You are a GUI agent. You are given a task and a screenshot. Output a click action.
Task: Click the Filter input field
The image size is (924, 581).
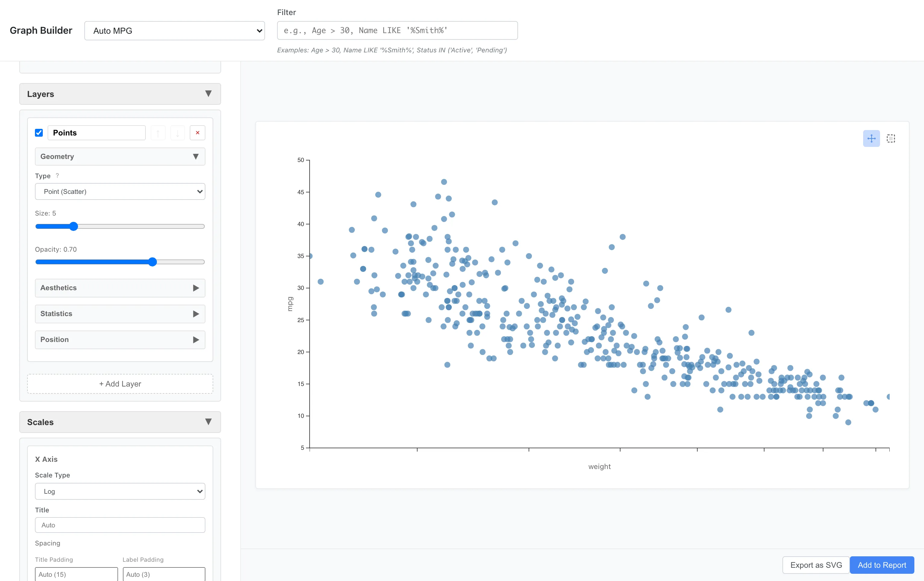click(397, 30)
